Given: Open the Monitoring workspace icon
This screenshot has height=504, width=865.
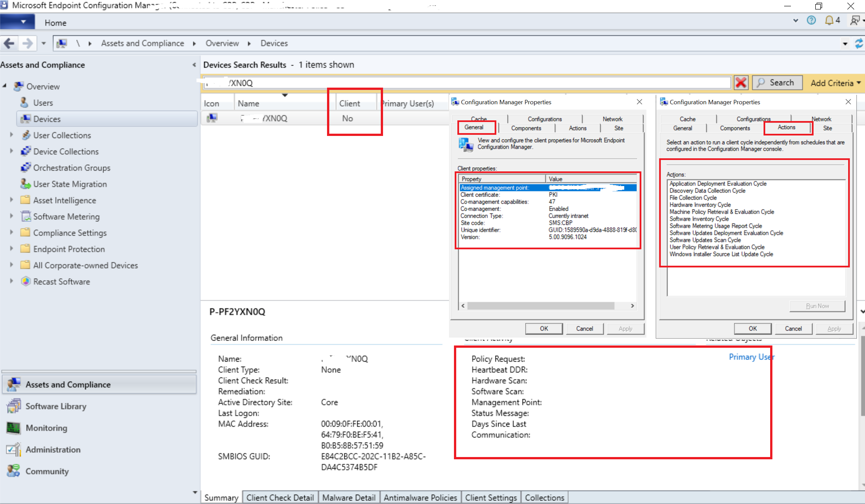Looking at the screenshot, I should (14, 428).
